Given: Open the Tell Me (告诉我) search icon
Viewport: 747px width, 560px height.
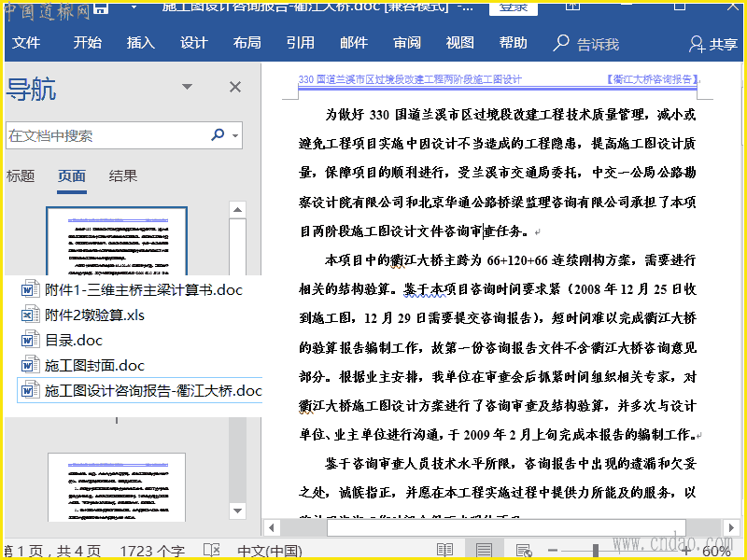Looking at the screenshot, I should tap(561, 43).
